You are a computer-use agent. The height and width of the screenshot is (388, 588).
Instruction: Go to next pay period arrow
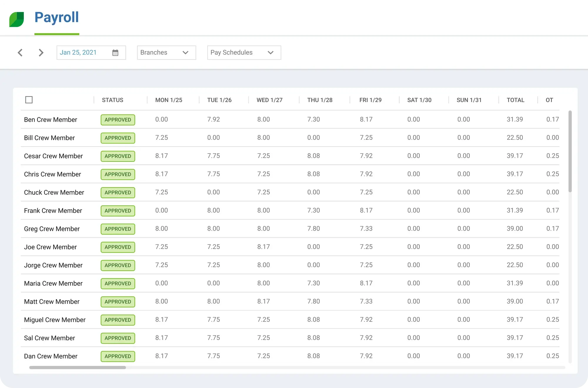click(41, 53)
